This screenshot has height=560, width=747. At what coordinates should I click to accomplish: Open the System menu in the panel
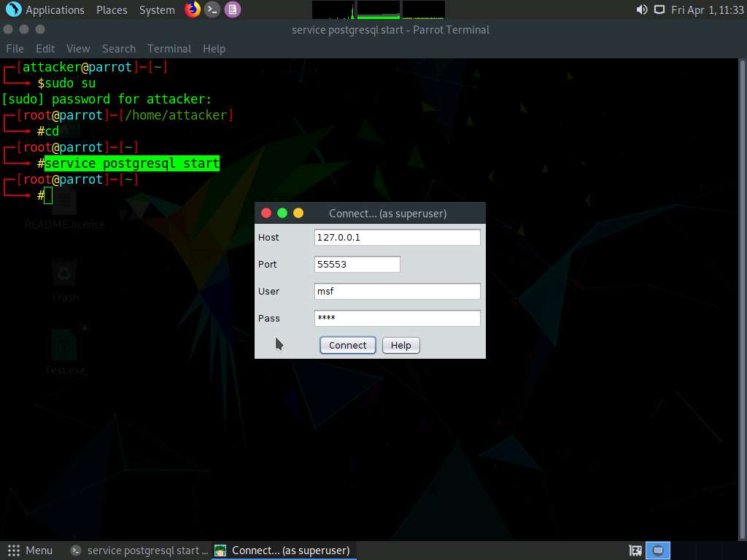tap(157, 9)
